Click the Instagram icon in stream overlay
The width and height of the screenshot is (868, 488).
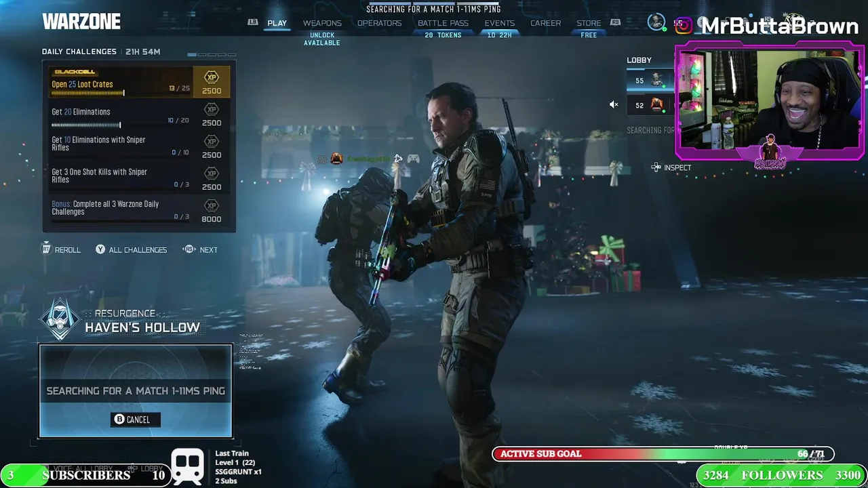(684, 26)
